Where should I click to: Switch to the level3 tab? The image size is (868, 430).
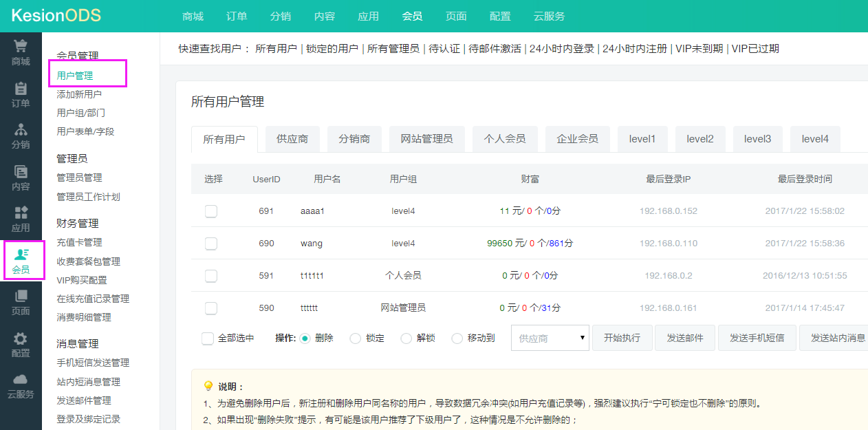757,139
